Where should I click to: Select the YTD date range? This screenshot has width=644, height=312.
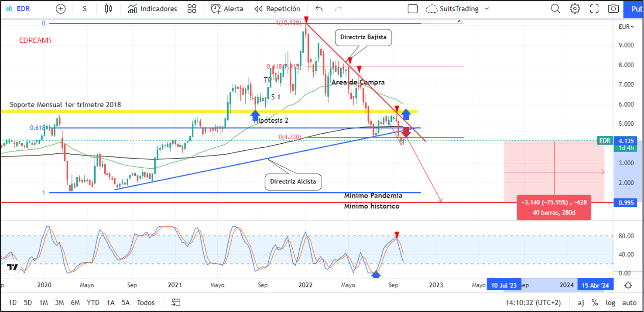pyautogui.click(x=92, y=302)
